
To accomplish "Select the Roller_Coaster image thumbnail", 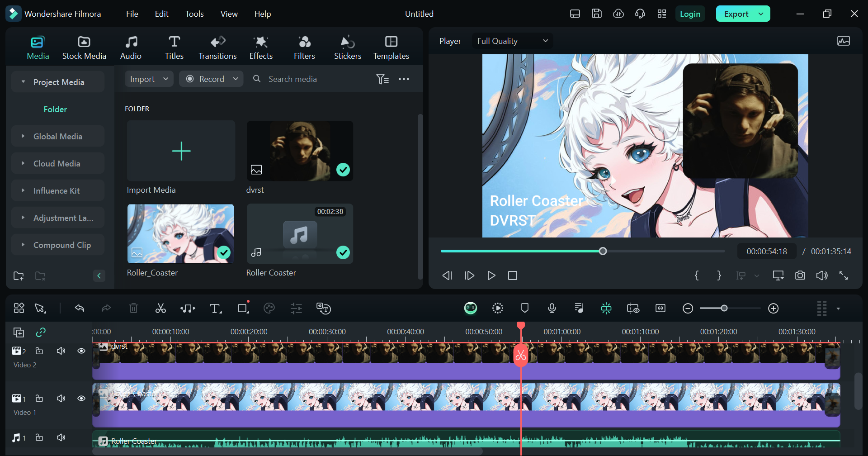I will point(180,234).
